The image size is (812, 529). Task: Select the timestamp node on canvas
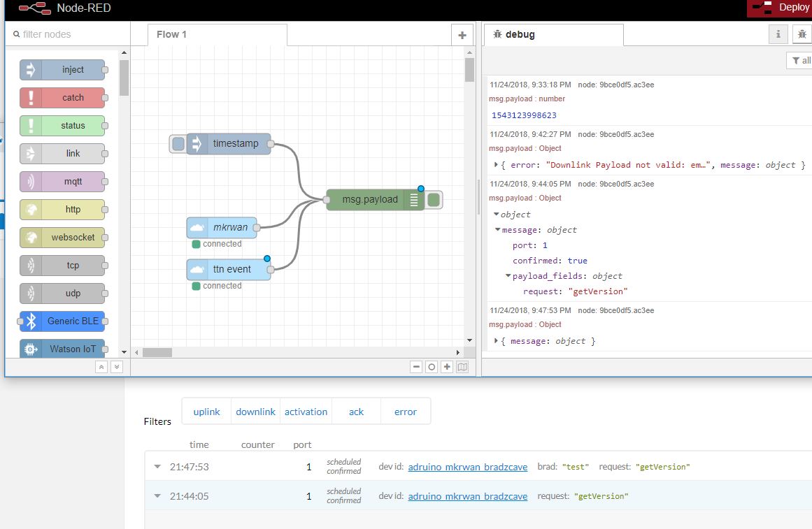coord(229,144)
